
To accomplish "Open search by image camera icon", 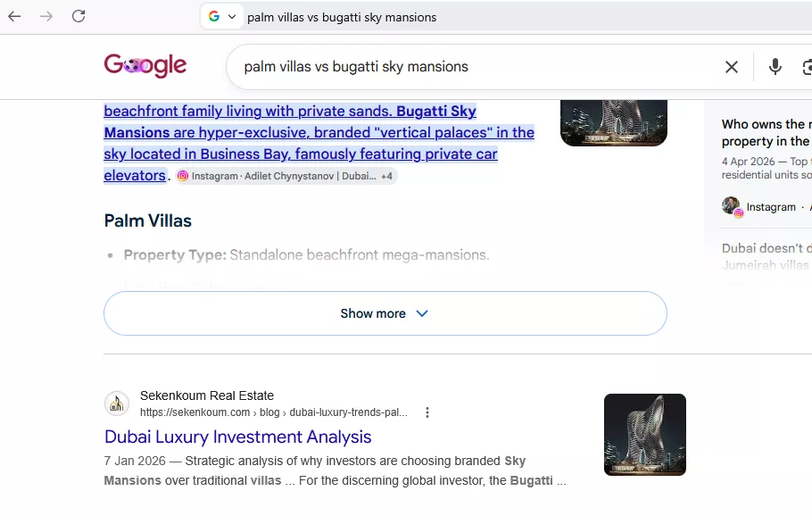I will click(807, 67).
